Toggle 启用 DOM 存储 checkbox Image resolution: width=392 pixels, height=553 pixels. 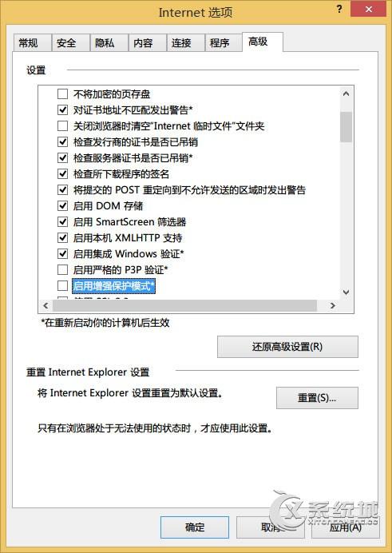tap(63, 205)
